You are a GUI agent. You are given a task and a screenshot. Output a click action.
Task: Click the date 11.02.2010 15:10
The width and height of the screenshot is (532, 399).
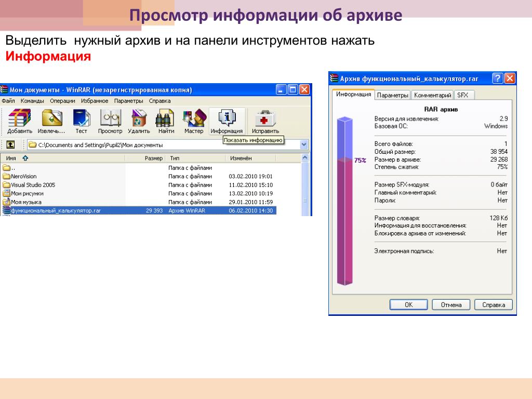point(250,184)
